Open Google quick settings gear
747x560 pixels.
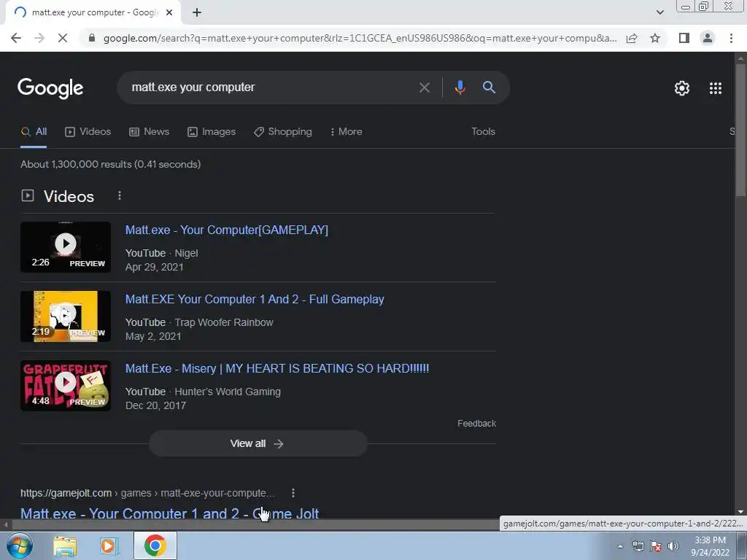point(682,88)
